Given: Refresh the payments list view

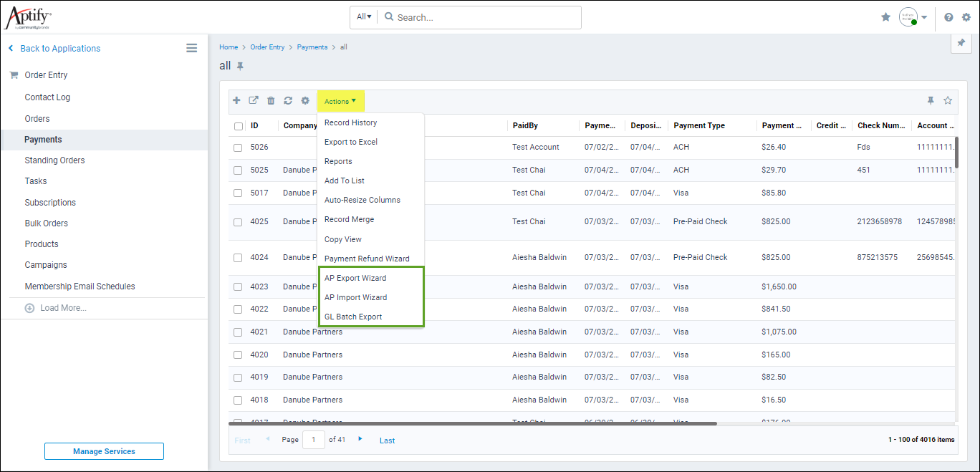Looking at the screenshot, I should pyautogui.click(x=288, y=101).
